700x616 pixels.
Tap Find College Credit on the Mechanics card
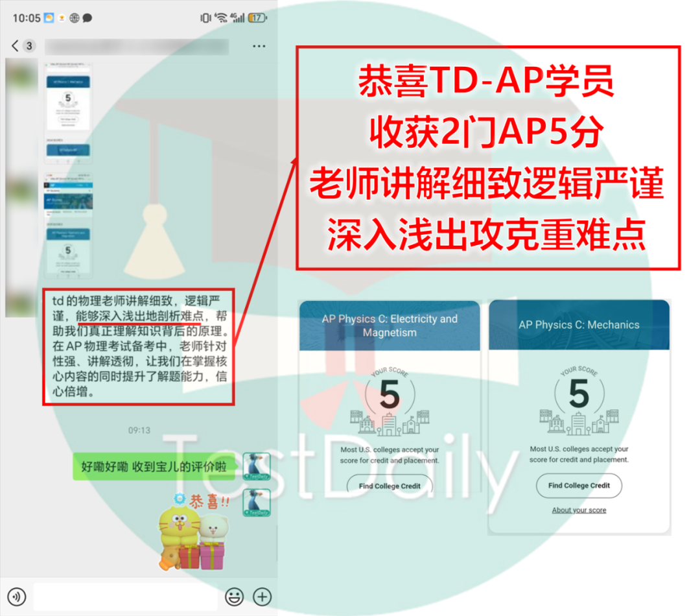579,486
